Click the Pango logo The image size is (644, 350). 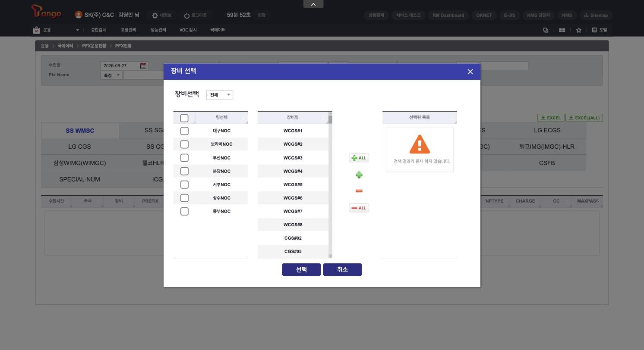(x=46, y=12)
